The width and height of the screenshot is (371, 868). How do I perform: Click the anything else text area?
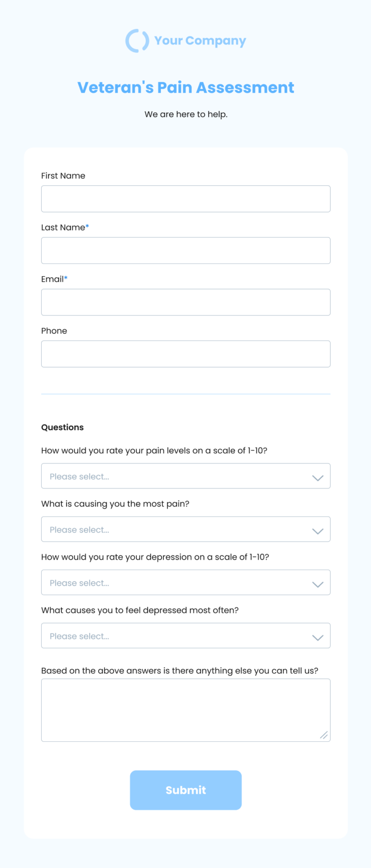185,710
